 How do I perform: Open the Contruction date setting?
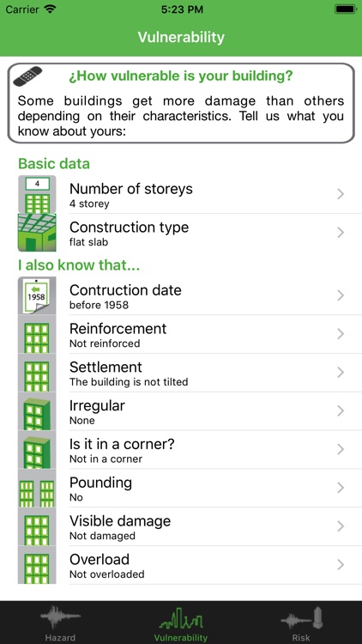190,295
